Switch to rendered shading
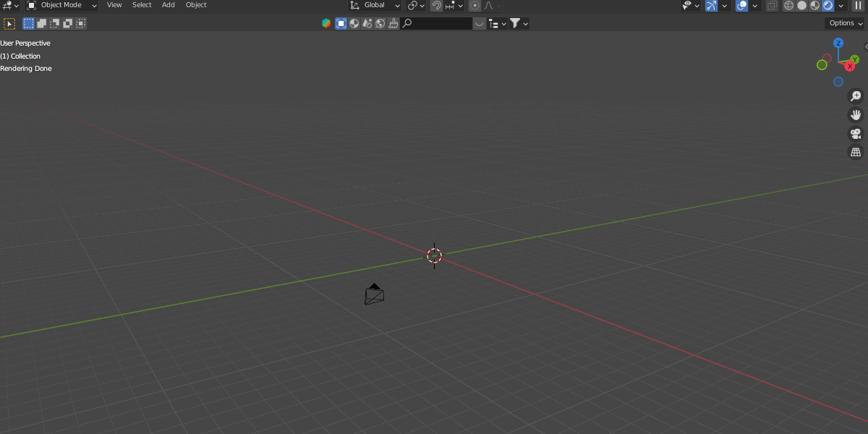Screen dimensions: 868x434 (x=828, y=5)
